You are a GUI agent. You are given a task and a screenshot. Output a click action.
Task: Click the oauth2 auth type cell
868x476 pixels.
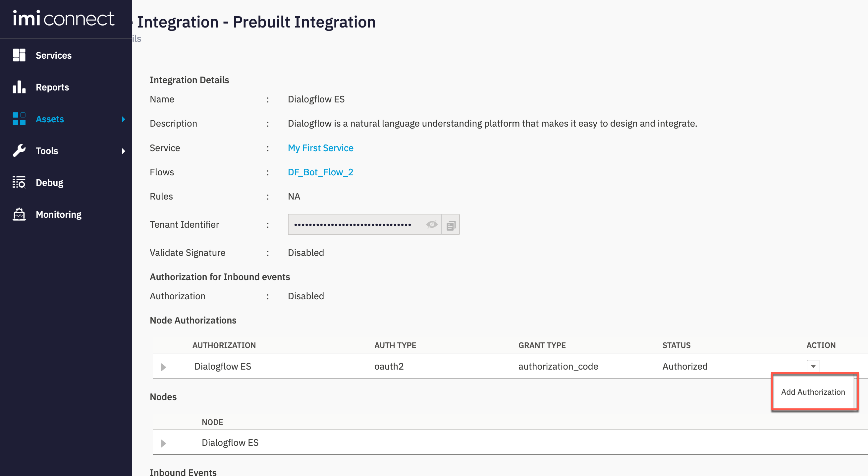click(389, 366)
